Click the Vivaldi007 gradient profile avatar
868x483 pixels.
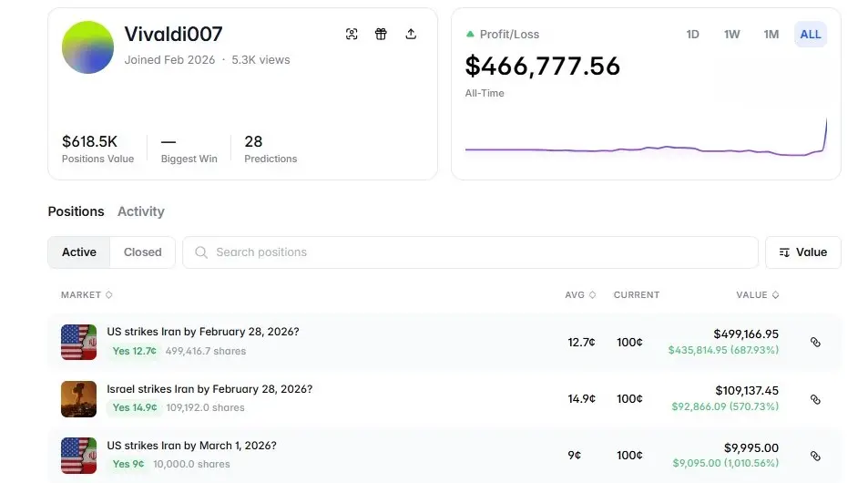point(87,47)
